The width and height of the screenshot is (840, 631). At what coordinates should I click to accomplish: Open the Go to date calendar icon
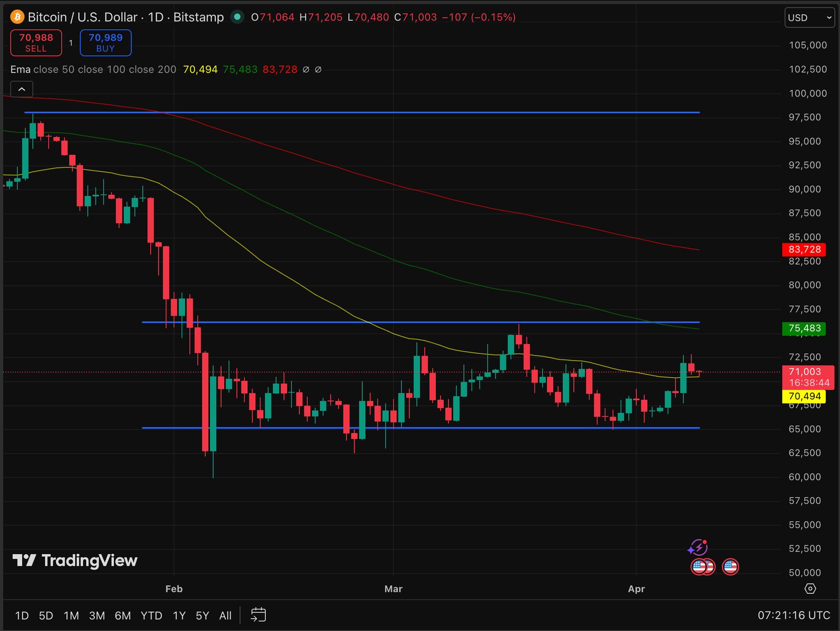258,615
